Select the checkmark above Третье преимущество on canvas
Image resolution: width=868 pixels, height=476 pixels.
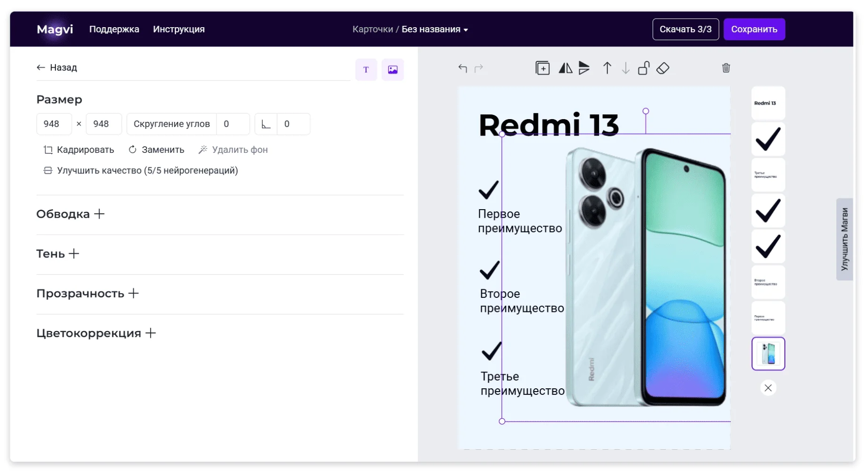492,351
